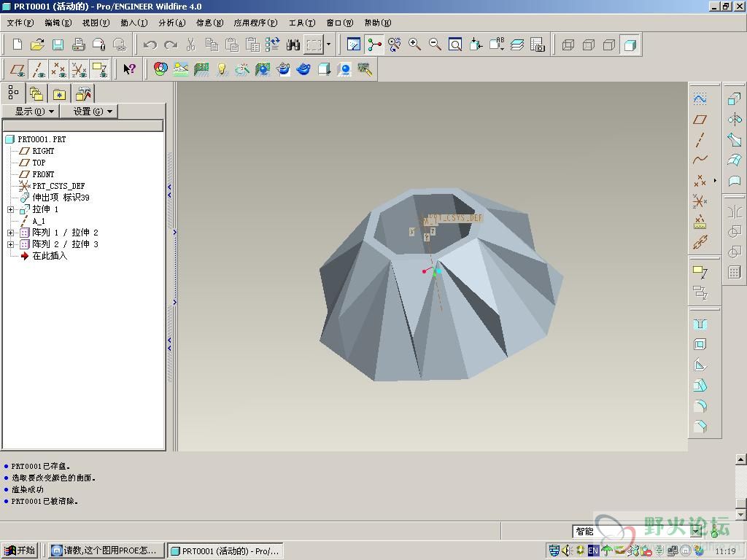Image resolution: width=747 pixels, height=560 pixels.
Task: Switch to the model tree tab
Action: [13, 92]
